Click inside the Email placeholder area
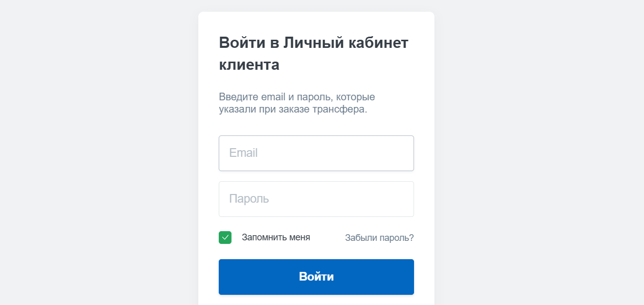The height and width of the screenshot is (305, 644). (316, 153)
